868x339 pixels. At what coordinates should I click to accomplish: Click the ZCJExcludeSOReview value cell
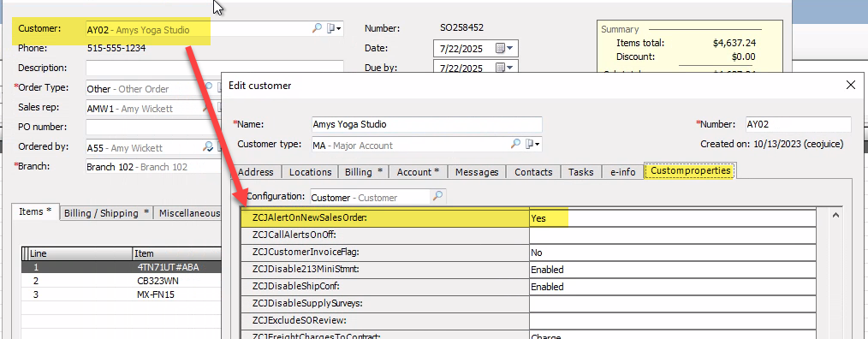tap(672, 321)
